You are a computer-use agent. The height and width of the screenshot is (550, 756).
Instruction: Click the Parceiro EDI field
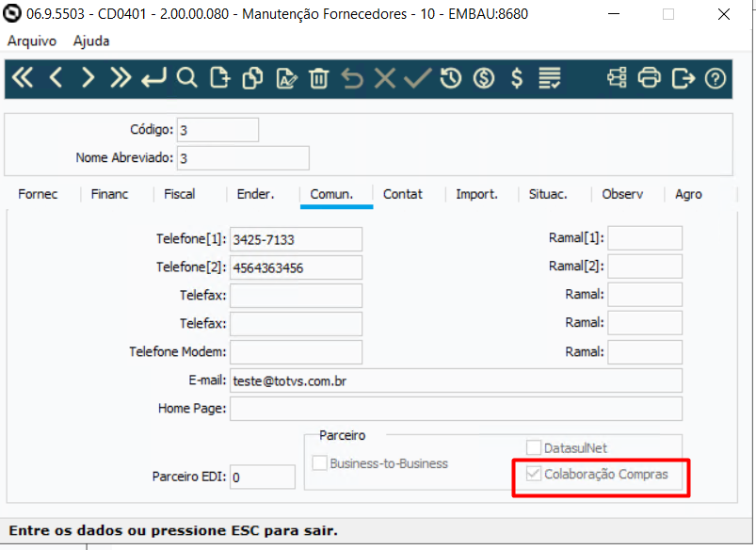tap(263, 477)
